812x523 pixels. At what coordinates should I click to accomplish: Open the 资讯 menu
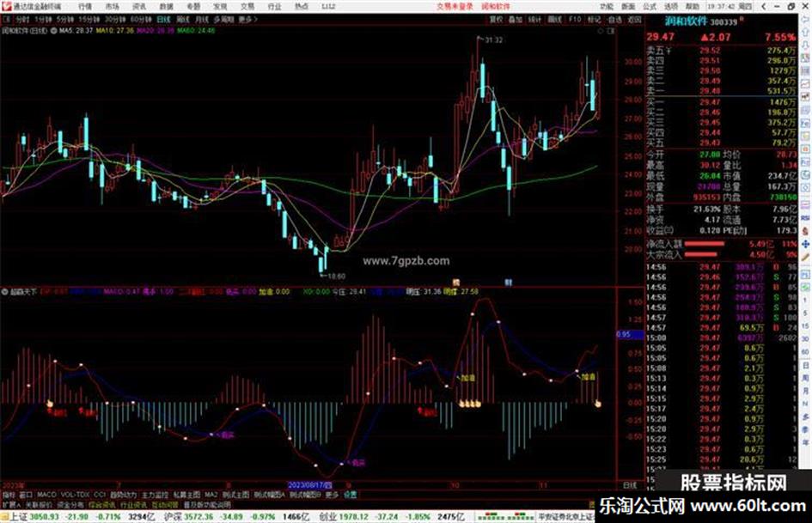coord(139,7)
